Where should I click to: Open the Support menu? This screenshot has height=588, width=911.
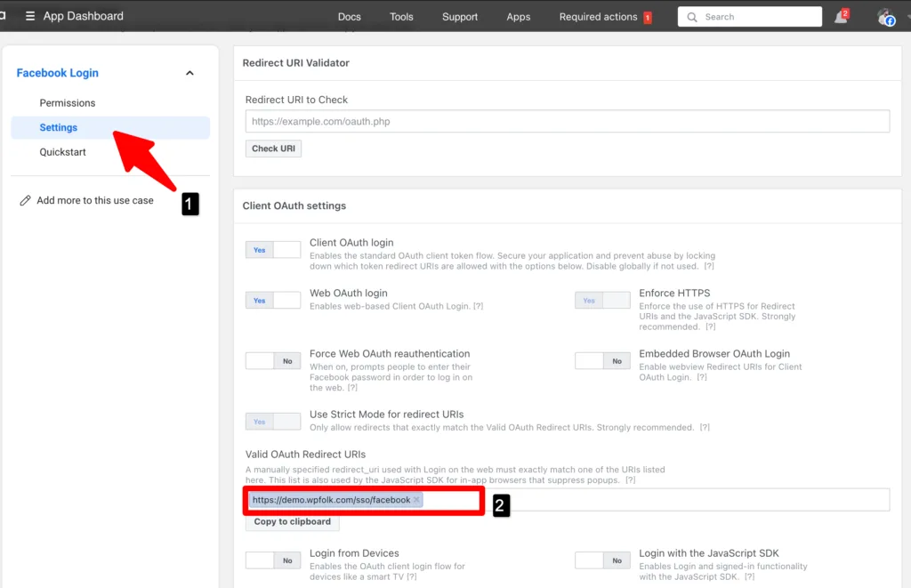(x=460, y=17)
